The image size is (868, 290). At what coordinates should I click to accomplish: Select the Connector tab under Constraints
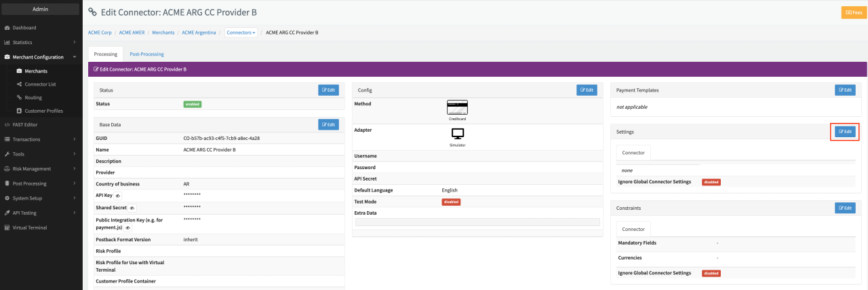[x=633, y=229]
